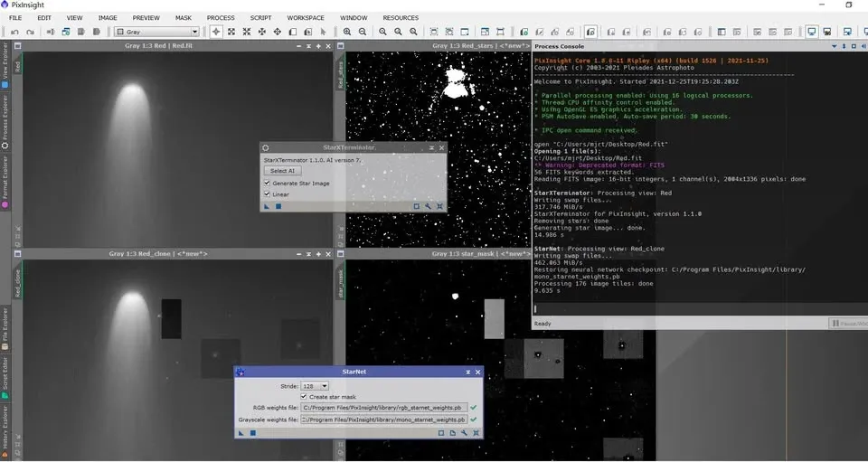868x462 pixels.
Task: Toggle Generate Star Image checkbox
Action: point(268,184)
